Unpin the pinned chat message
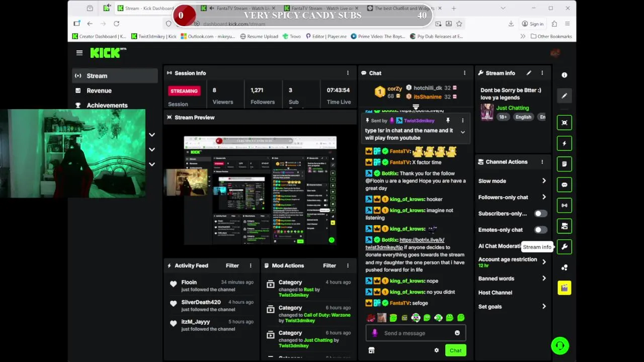Screen dimensions: 644x362 click(448, 121)
